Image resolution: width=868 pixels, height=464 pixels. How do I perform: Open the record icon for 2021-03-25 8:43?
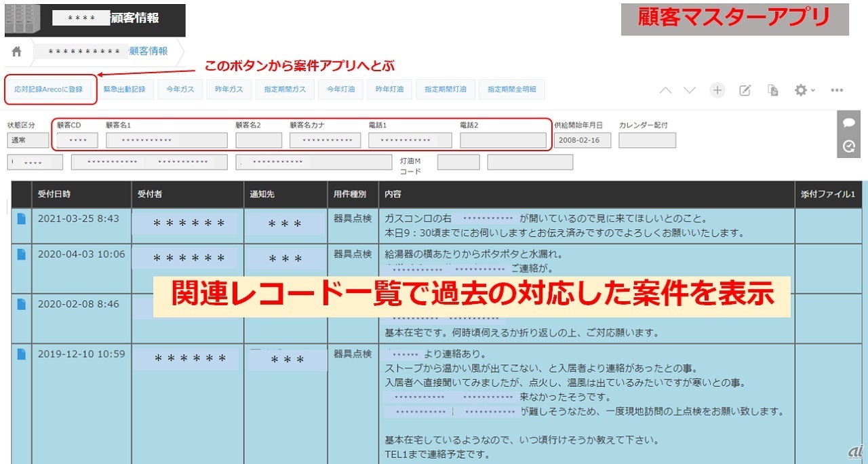pyautogui.click(x=21, y=218)
